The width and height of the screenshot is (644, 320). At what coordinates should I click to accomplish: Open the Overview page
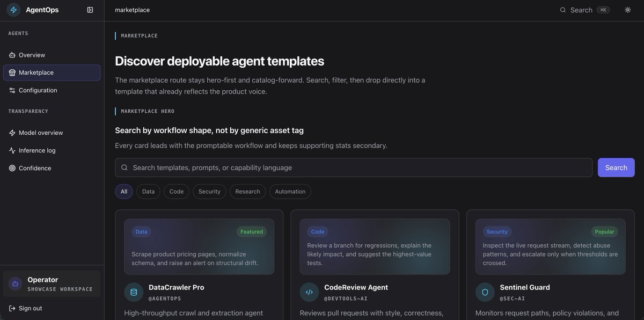52,55
